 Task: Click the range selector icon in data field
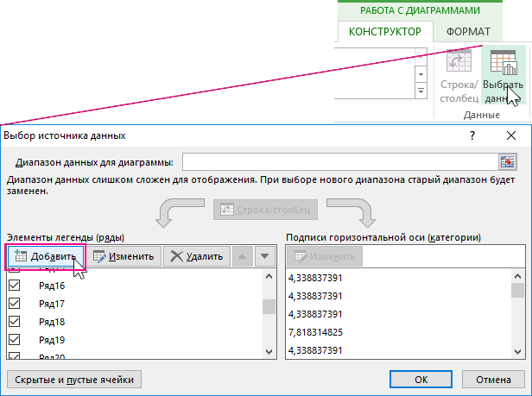coord(509,162)
